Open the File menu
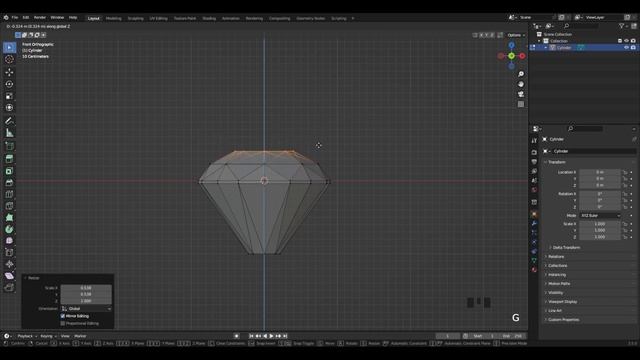 pos(15,18)
